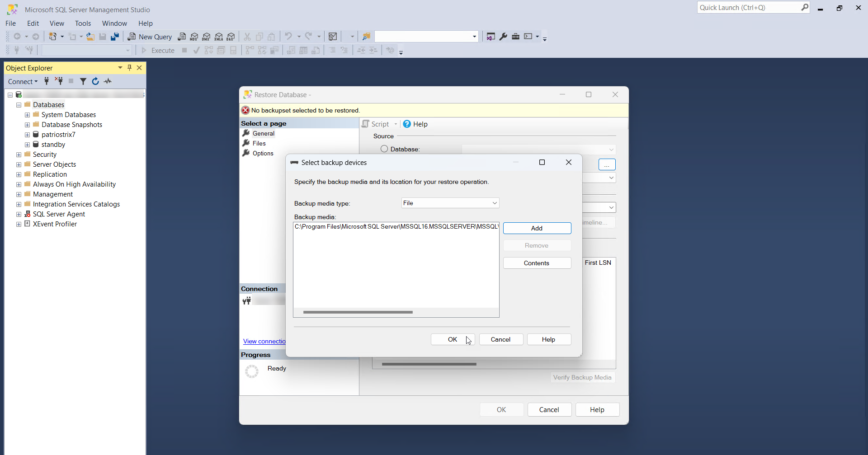The image size is (868, 455).
Task: Open the Connect dropdown in Object Explorer
Action: 23,81
